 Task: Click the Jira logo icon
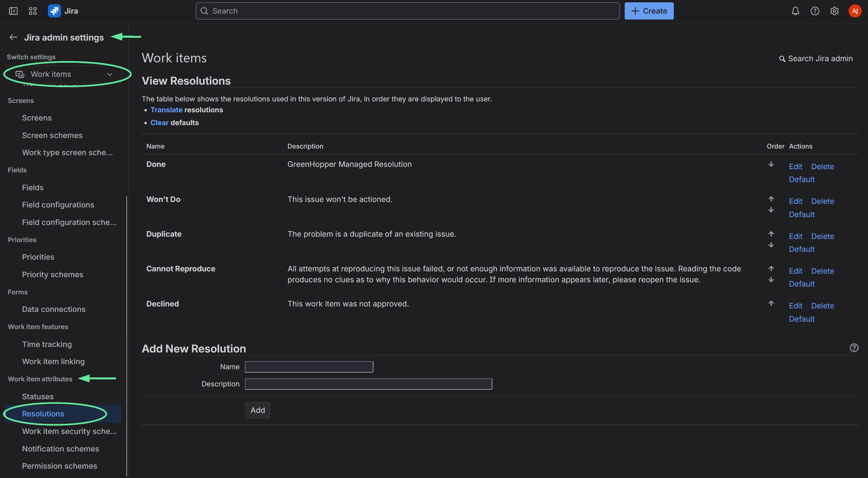click(x=54, y=11)
